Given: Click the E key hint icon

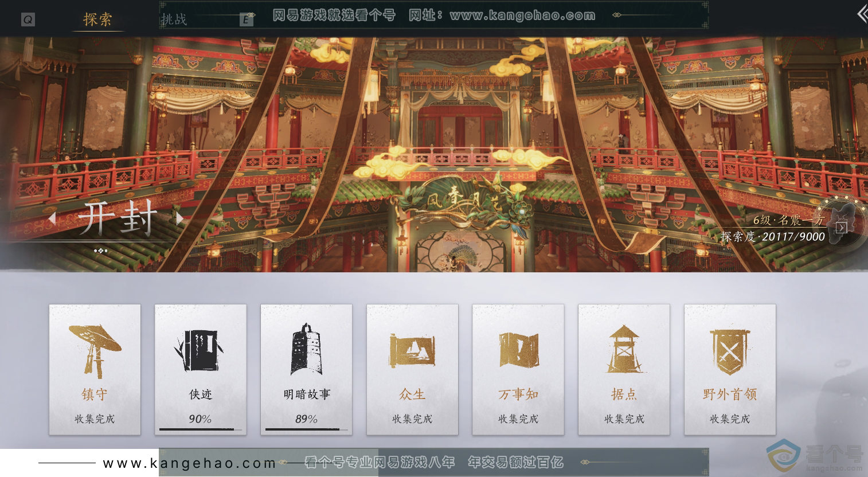Looking at the screenshot, I should coord(246,19).
